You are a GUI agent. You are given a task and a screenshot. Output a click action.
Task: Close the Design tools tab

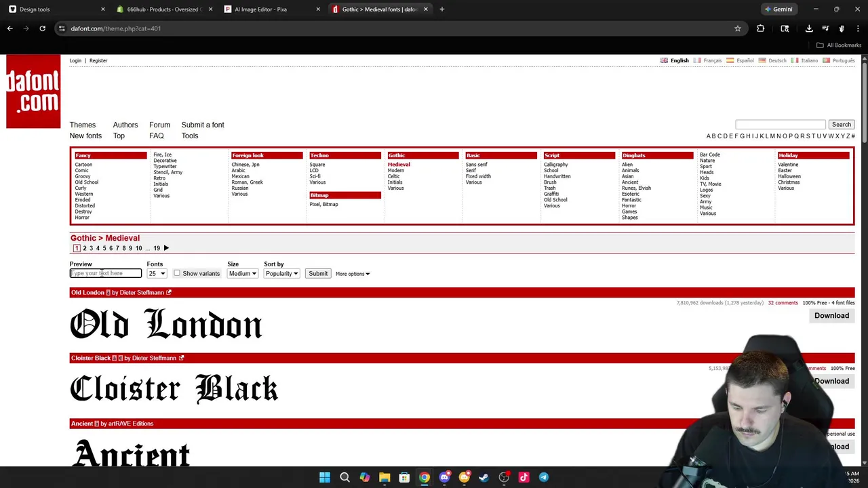[x=102, y=9]
